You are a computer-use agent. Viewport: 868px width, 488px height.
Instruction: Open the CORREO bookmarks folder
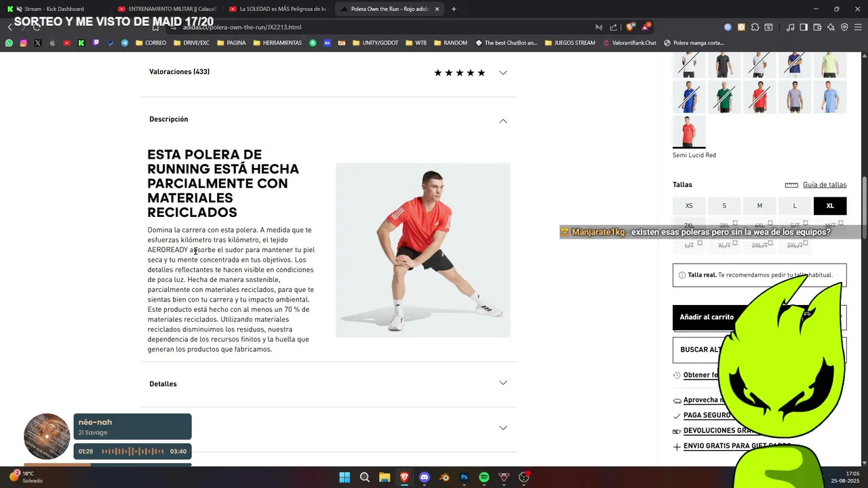(151, 43)
